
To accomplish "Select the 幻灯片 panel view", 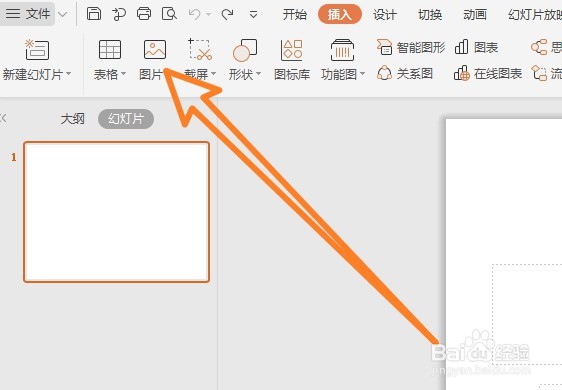I will pos(126,119).
